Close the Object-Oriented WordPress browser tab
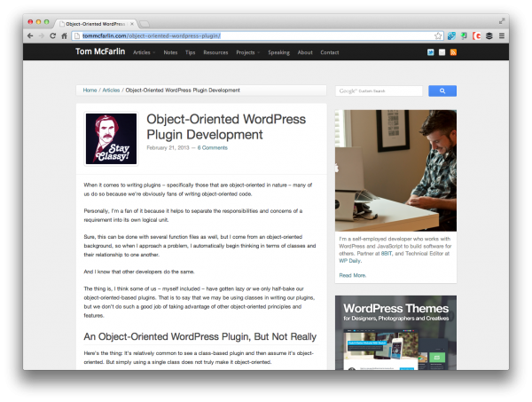This screenshot has width=532, height=402. [132, 24]
